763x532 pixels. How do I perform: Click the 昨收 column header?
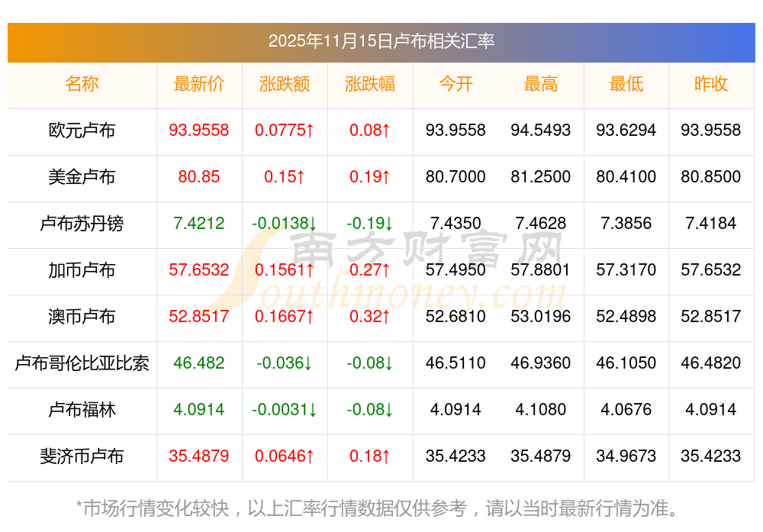pyautogui.click(x=711, y=84)
